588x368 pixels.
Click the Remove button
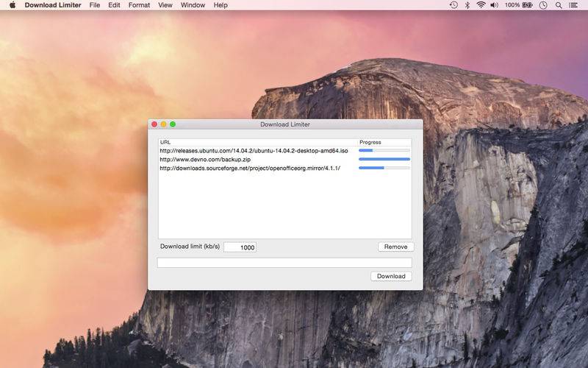point(395,247)
